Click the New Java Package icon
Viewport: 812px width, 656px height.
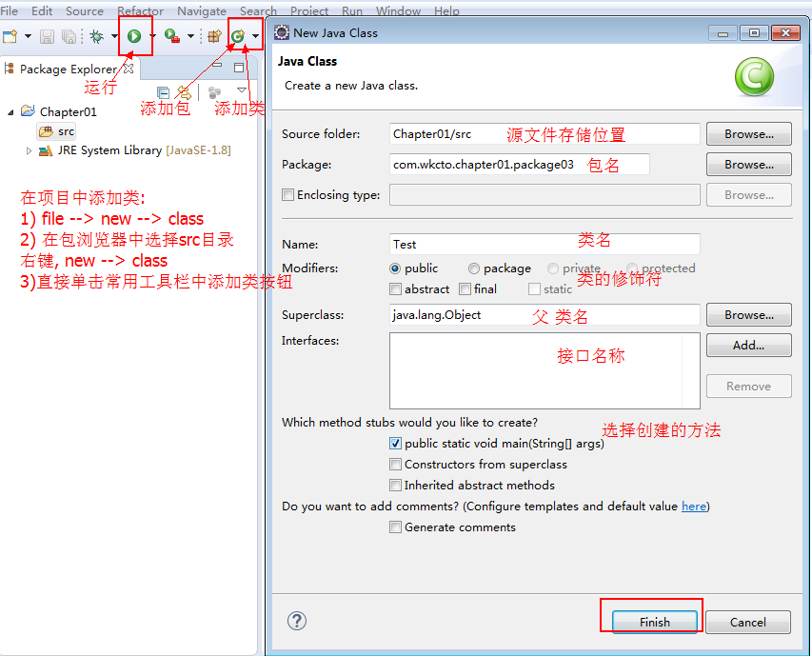(215, 36)
